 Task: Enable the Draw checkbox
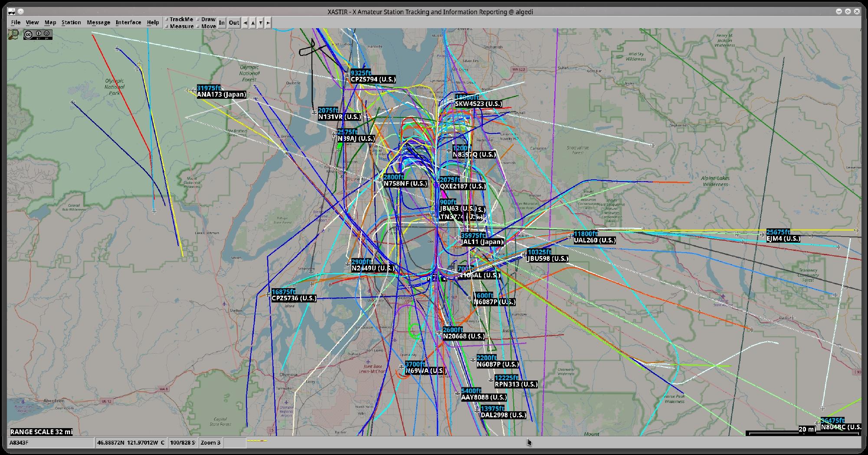pyautogui.click(x=198, y=19)
